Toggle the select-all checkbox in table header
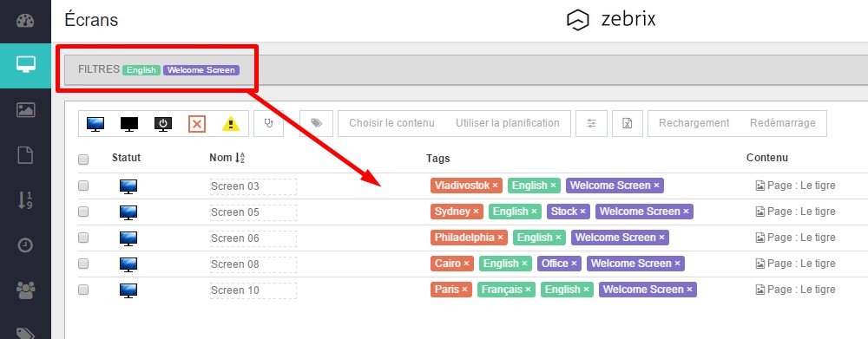Image resolution: width=868 pixels, height=339 pixels. coord(83,160)
